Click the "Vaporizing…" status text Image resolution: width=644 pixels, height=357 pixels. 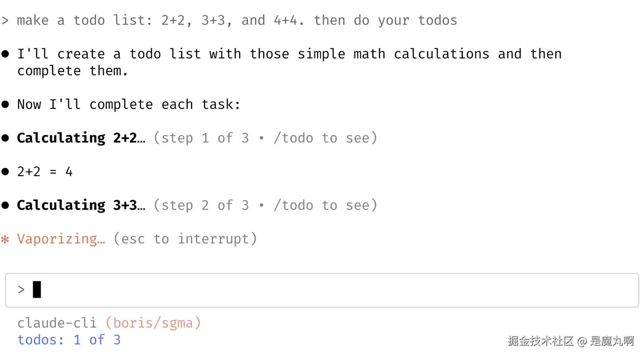click(x=61, y=239)
